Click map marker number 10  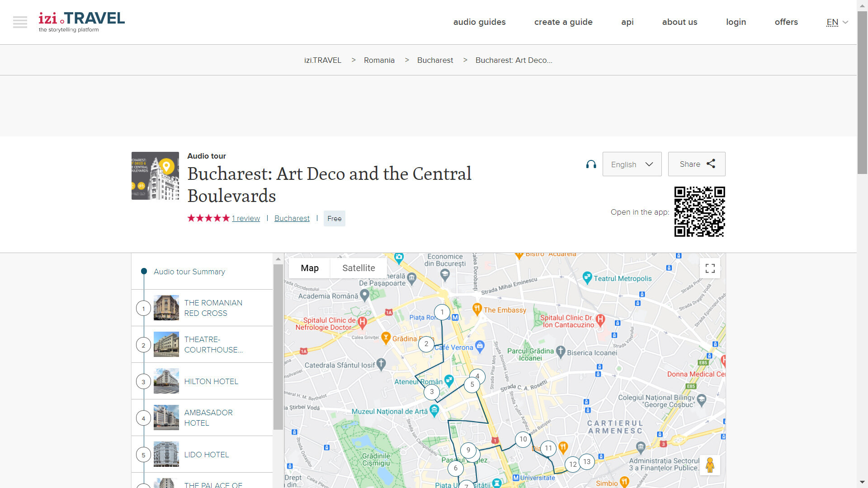pos(523,439)
